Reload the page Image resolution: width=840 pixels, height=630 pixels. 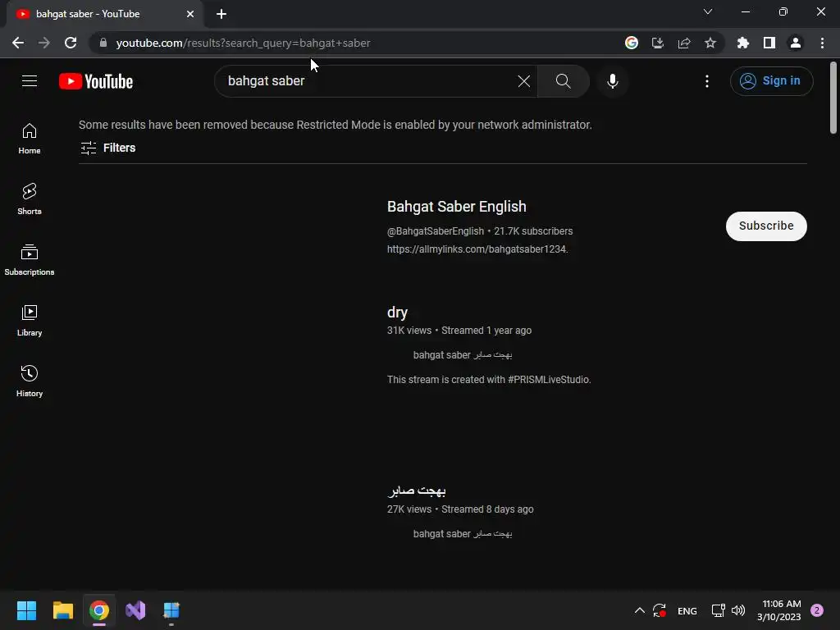coord(71,43)
